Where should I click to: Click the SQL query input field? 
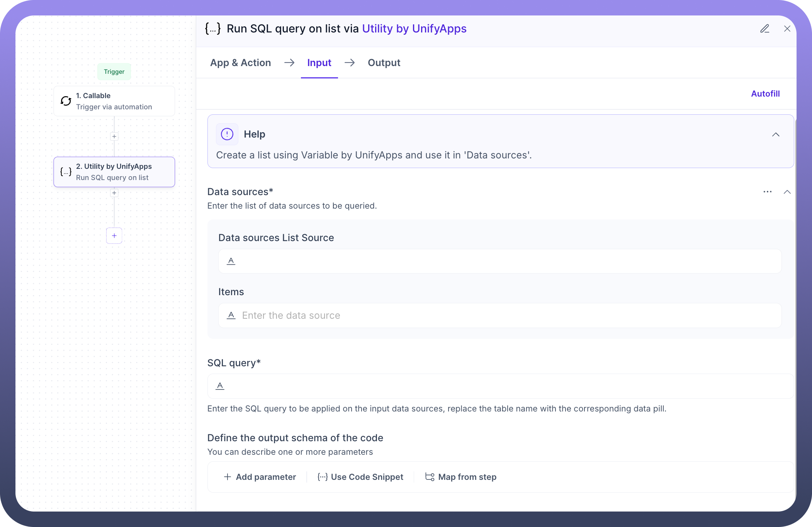pyautogui.click(x=500, y=386)
